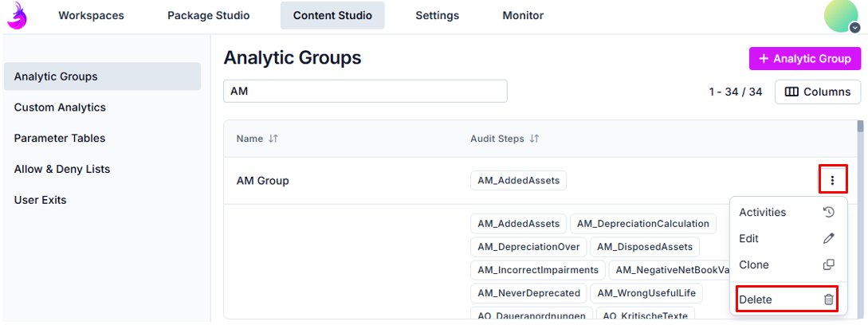The height and width of the screenshot is (325, 868).
Task: Click the AM_DepreciationCalculation audit step tag
Action: coord(643,224)
